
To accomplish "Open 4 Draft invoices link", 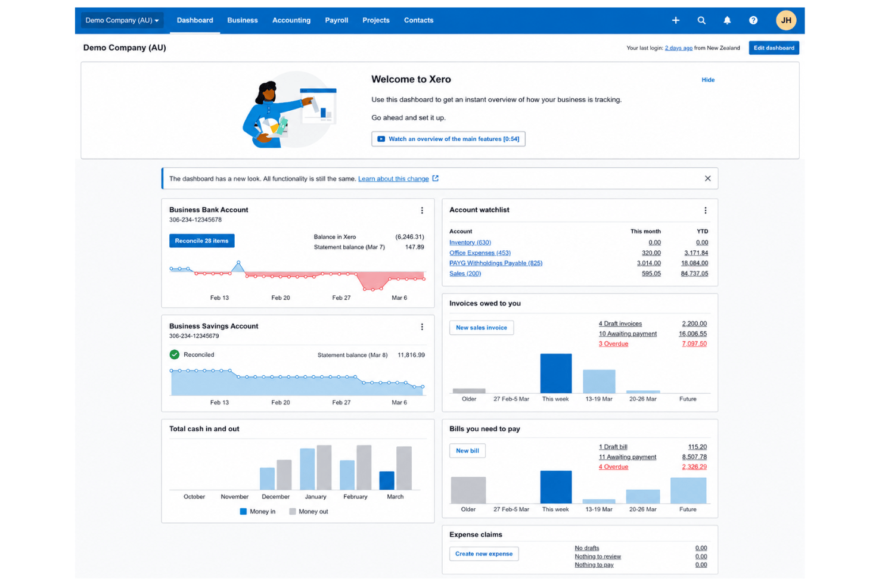I will click(x=620, y=324).
